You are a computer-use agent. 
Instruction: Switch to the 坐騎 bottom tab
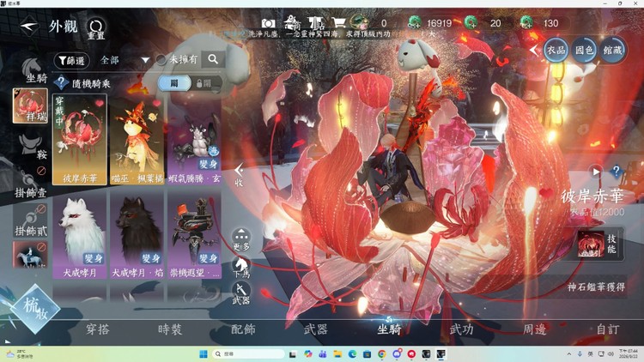tap(388, 329)
